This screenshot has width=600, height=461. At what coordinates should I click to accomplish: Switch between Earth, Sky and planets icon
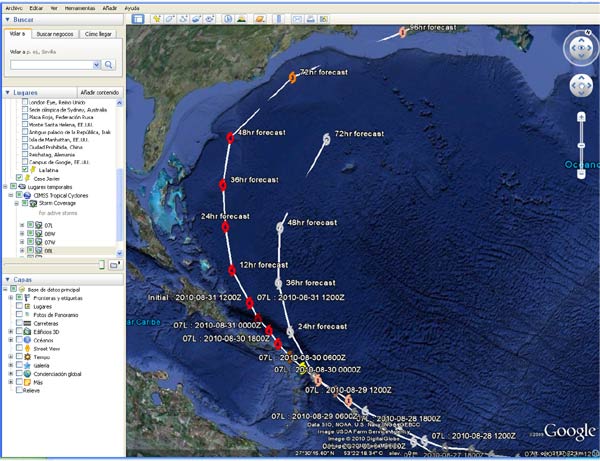coord(260,19)
